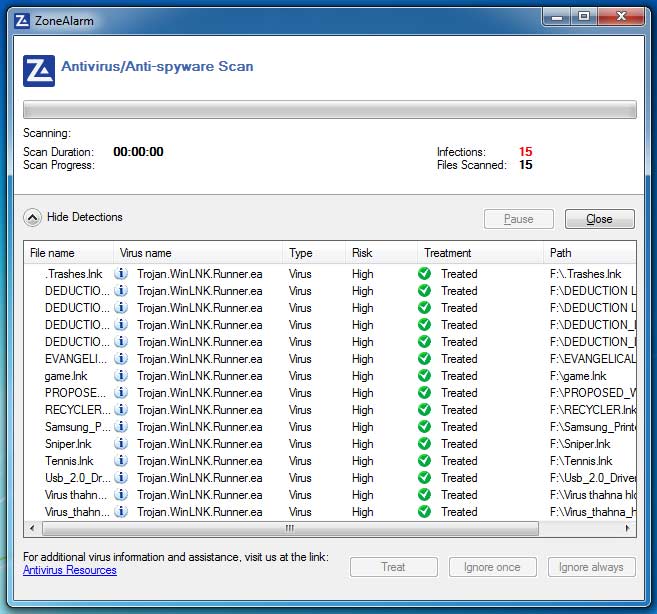Click the red Infections count 15
The image size is (657, 614).
point(525,151)
